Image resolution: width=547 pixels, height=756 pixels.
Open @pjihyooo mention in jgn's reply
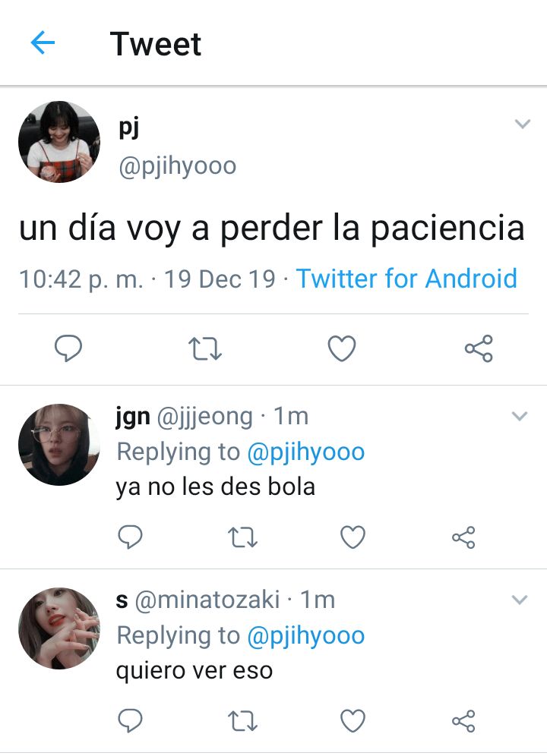(x=305, y=452)
